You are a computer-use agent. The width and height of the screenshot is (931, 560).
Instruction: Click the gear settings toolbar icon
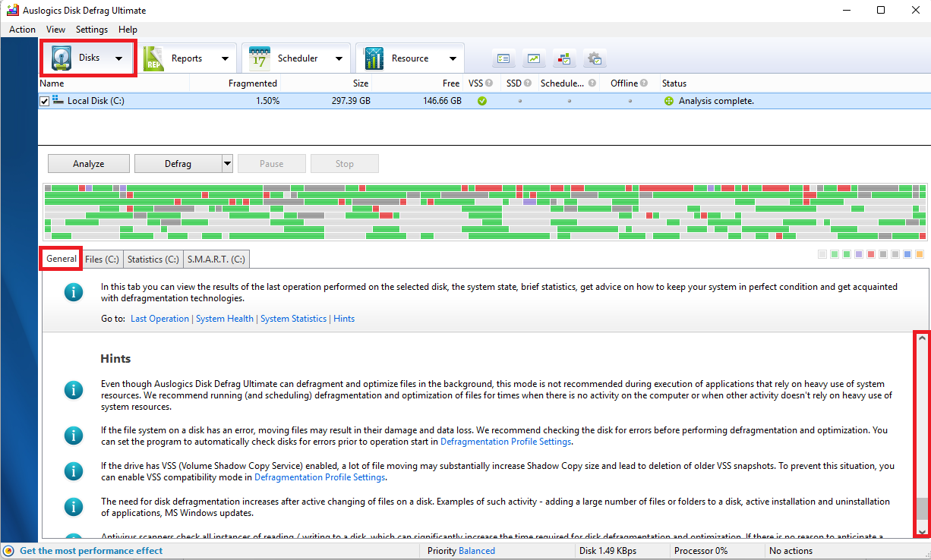pyautogui.click(x=595, y=58)
